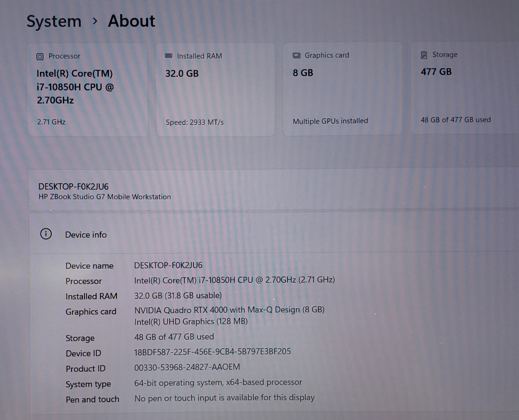This screenshot has height=420, width=519.
Task: Click the About page title
Action: click(x=131, y=21)
